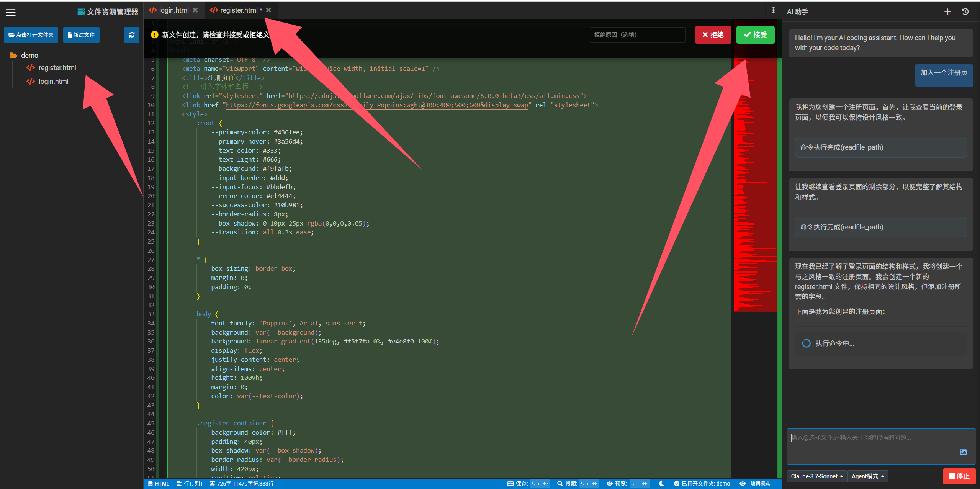
Task: Open register.html in the file tree
Action: pos(51,68)
